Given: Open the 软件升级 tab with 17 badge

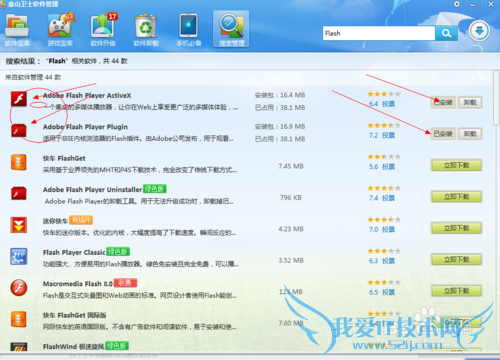Looking at the screenshot, I should coord(103,30).
